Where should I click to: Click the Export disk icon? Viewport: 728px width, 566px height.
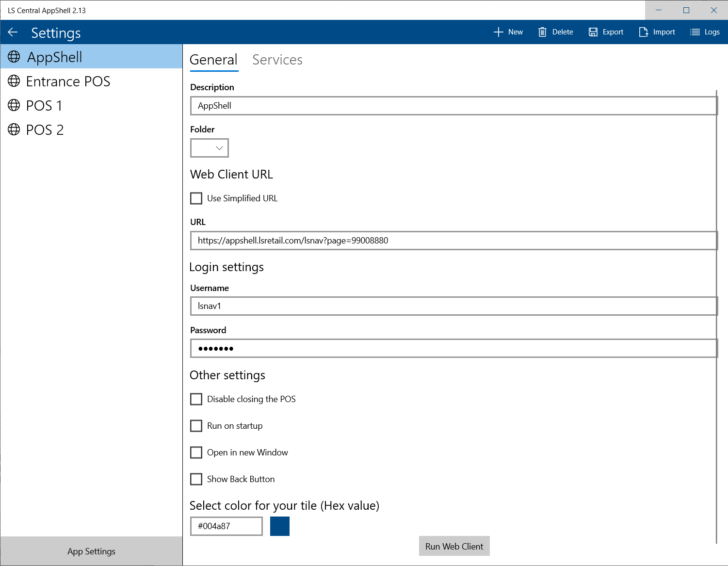click(593, 32)
